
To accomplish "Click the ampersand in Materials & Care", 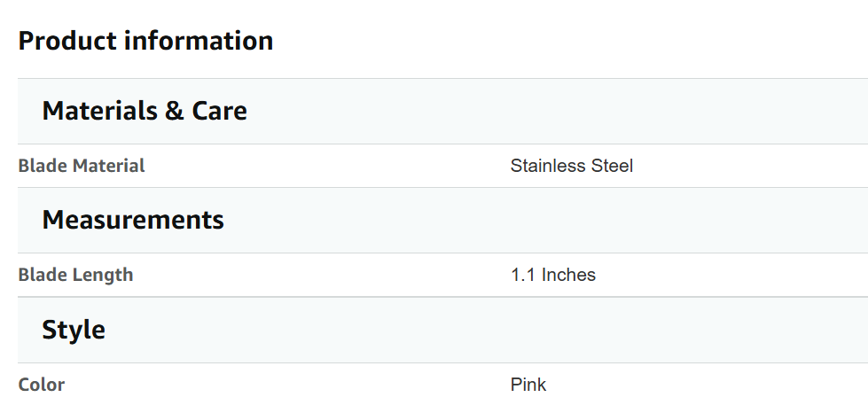I will tap(175, 111).
